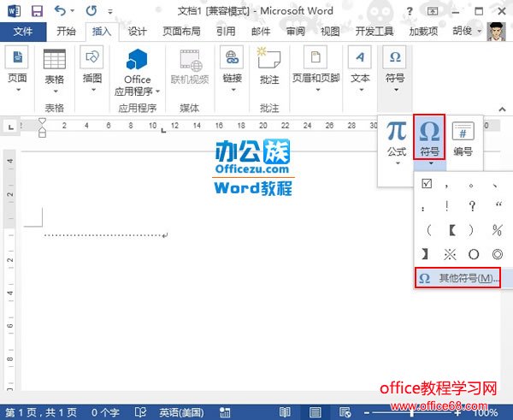
Task: Insert the exclamation mark symbol
Action: pos(447,206)
